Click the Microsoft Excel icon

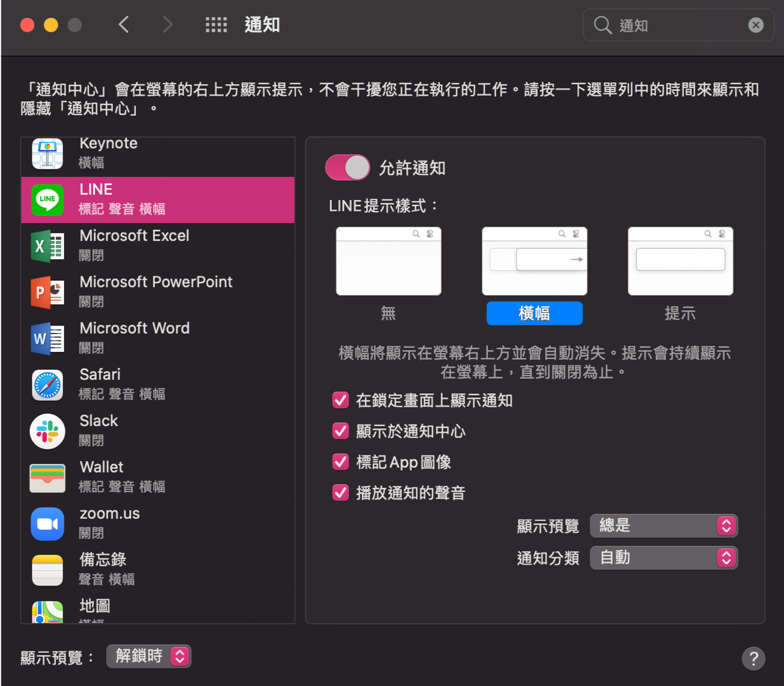pyautogui.click(x=48, y=246)
